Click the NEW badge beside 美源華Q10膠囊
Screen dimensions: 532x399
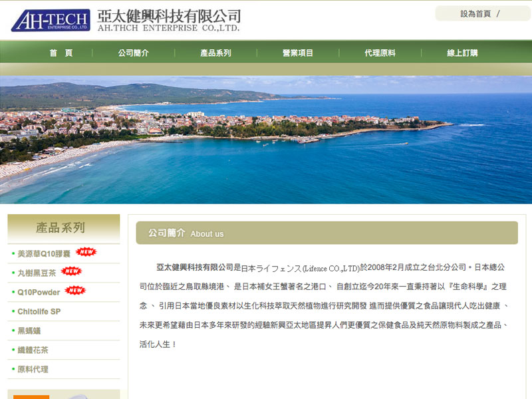pyautogui.click(x=86, y=253)
